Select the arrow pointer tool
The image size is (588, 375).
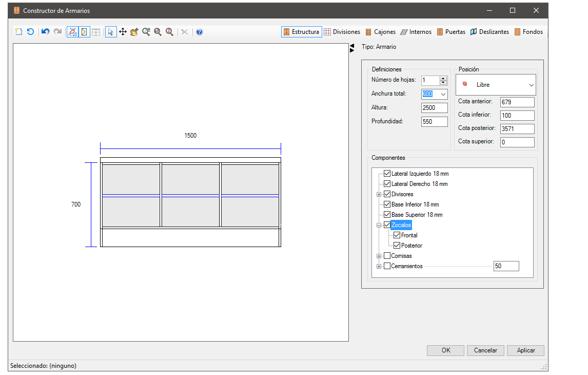pos(111,32)
